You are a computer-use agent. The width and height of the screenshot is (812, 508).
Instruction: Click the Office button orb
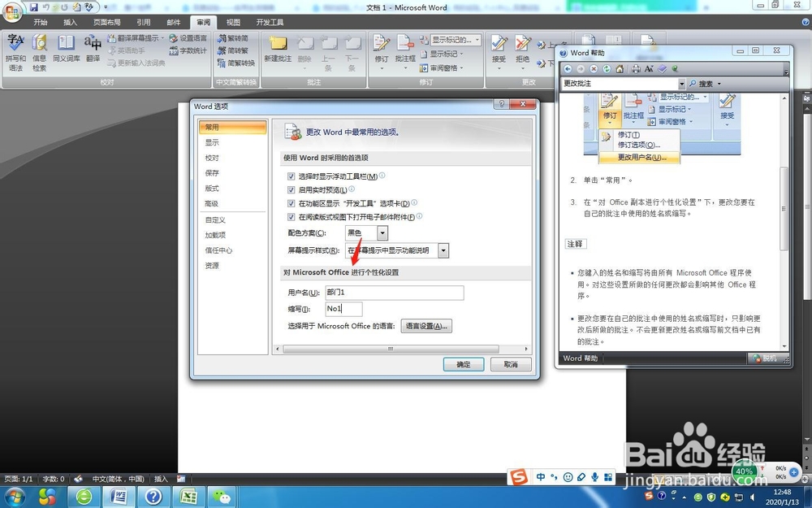click(x=12, y=12)
